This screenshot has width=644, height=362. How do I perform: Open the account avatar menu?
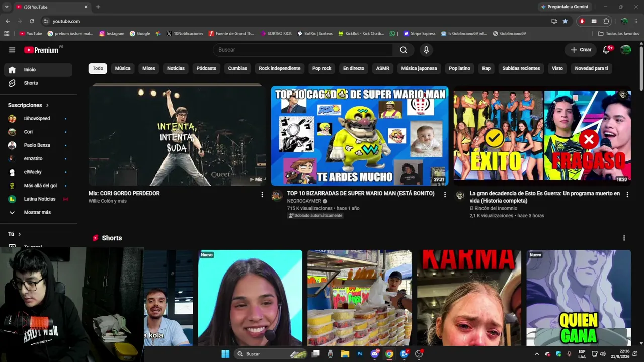[x=625, y=50]
